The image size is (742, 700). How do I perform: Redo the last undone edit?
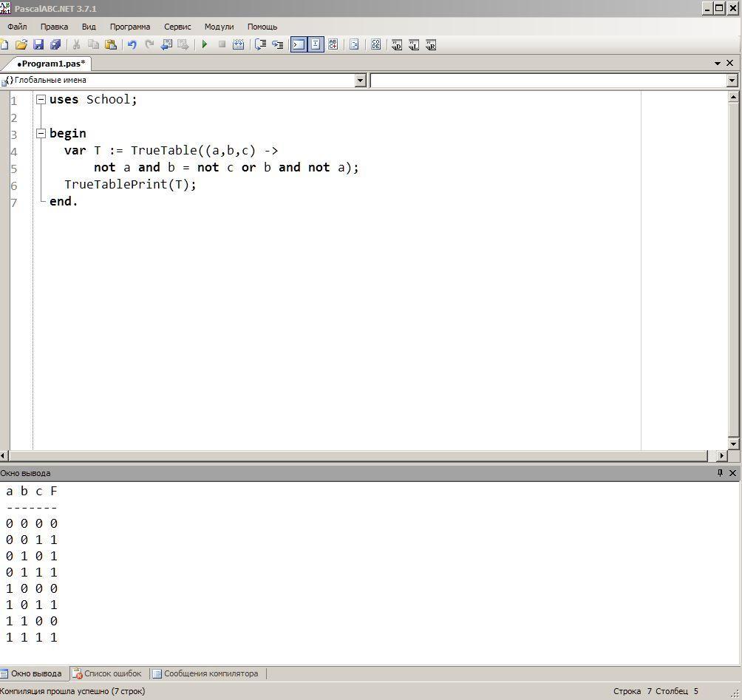pyautogui.click(x=149, y=45)
